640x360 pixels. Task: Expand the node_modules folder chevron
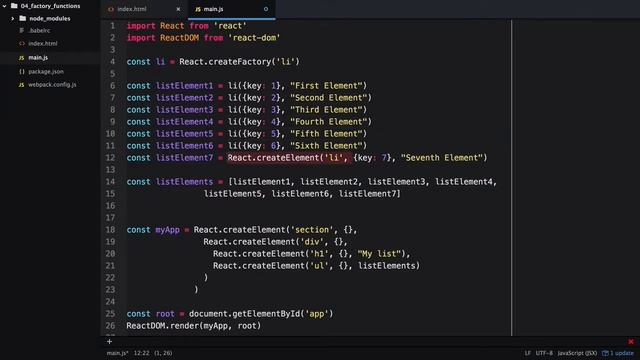tap(13, 18)
